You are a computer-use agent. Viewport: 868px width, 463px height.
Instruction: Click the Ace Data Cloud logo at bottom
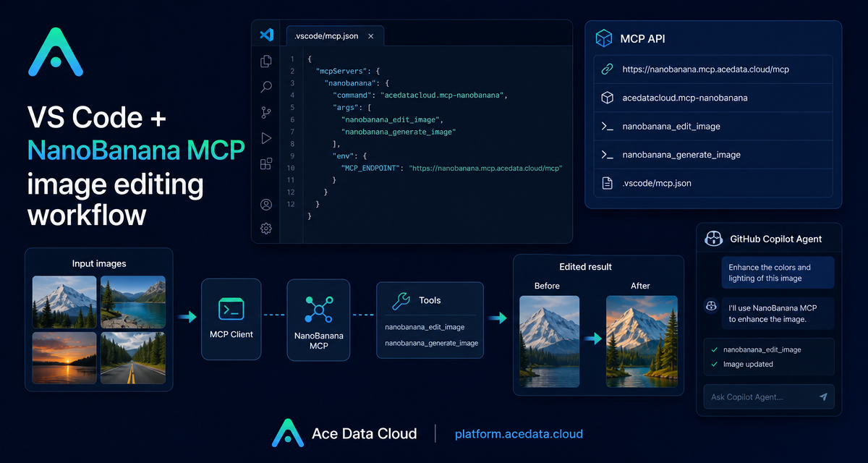[287, 433]
